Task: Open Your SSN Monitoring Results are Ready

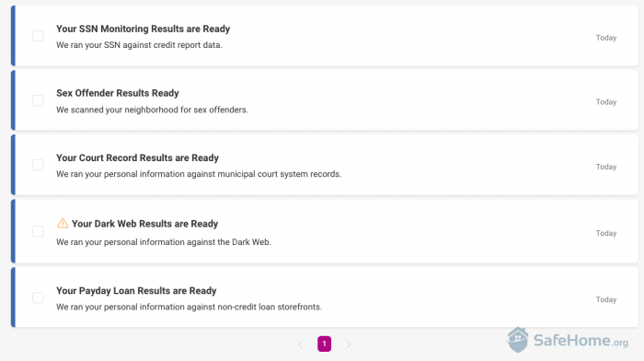Action: 143,29
